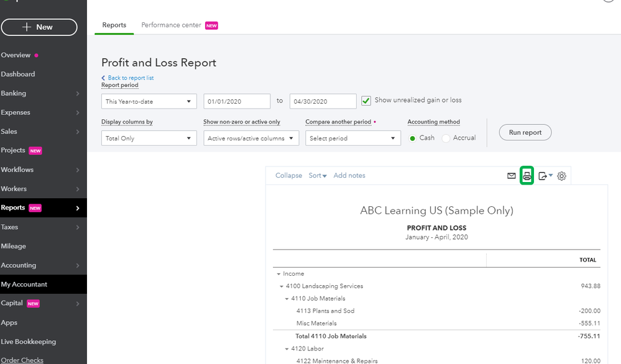Click the email report envelope icon
Screen dimensions: 621x364
[511, 176]
